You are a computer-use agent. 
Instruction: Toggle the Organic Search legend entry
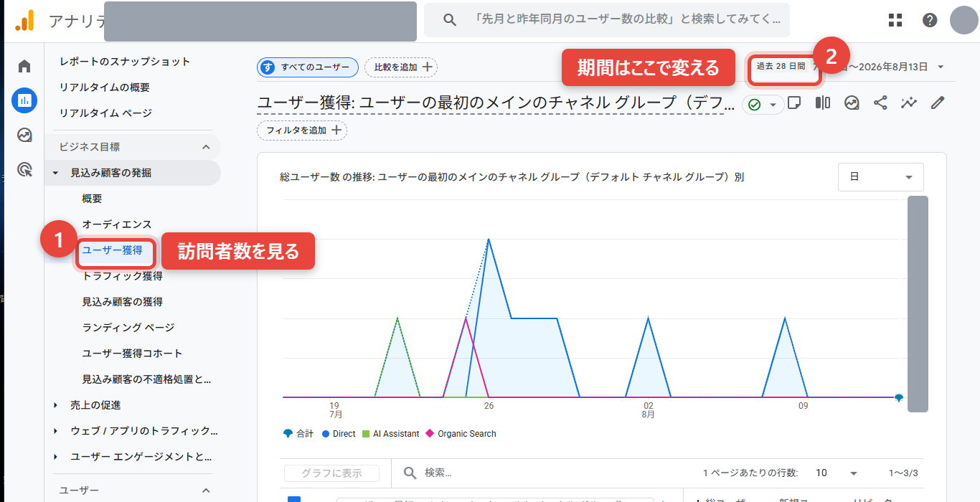(461, 434)
